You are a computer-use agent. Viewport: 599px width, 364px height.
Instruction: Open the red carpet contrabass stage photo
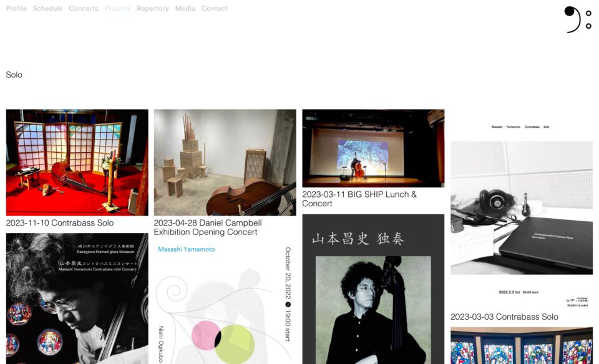click(77, 162)
